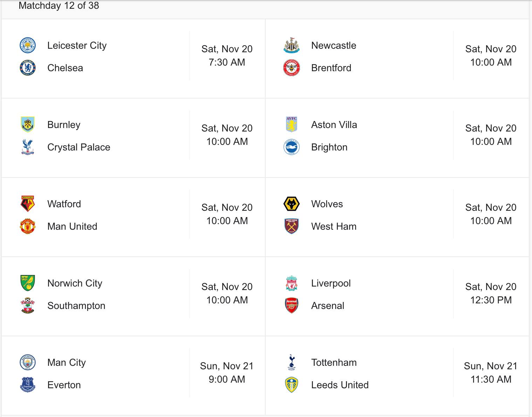Click the Matchday 12 of 38 header
The width and height of the screenshot is (532, 417).
point(59,6)
